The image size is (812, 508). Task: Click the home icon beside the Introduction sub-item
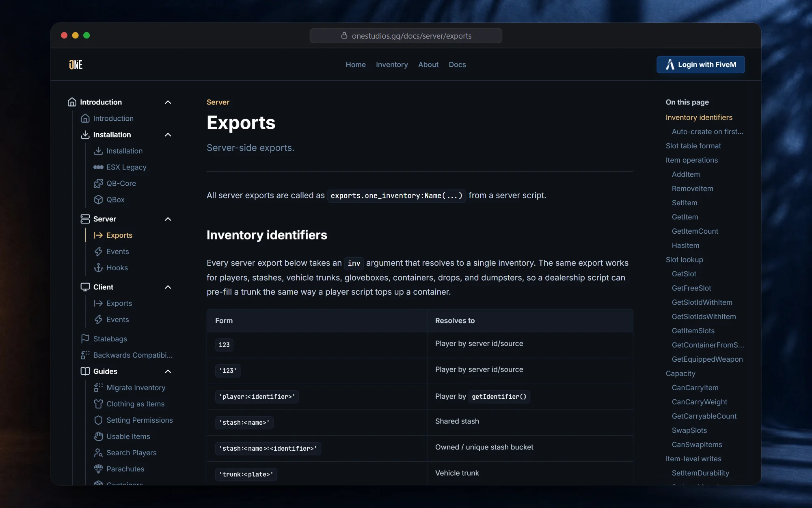(85, 118)
